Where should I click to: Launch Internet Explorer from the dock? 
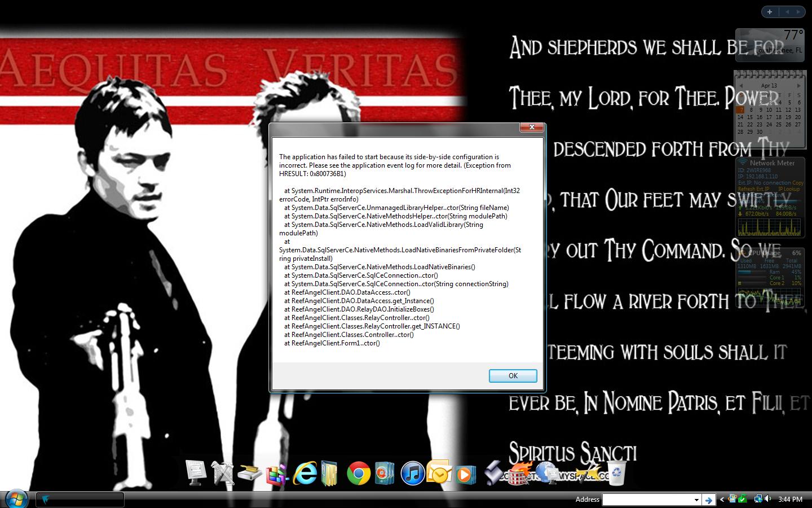click(x=304, y=473)
